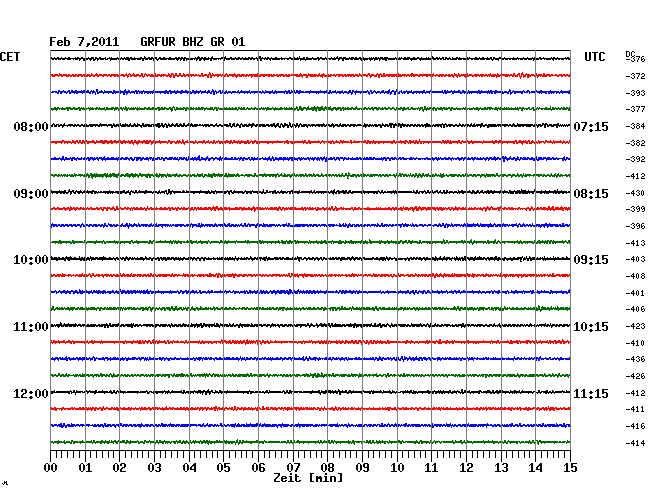Click the '09:15' UTC time label
This screenshot has height=494, width=650.
click(x=591, y=260)
